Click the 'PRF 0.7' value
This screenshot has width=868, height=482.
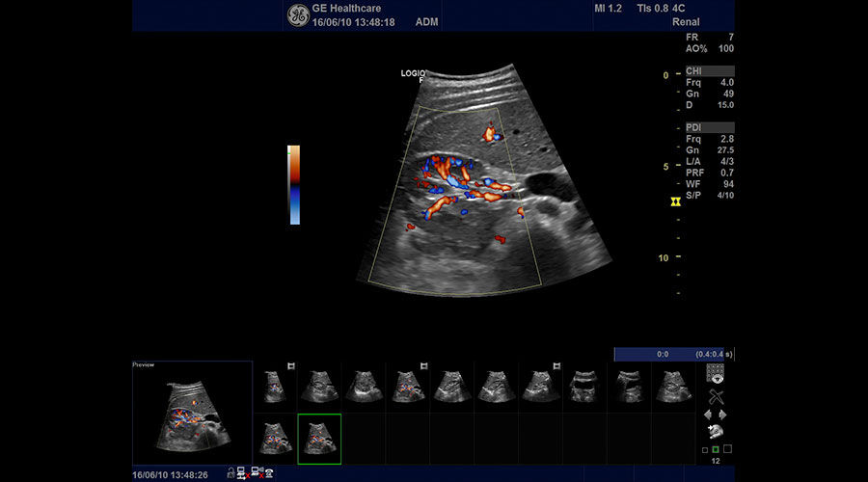pyautogui.click(x=710, y=173)
